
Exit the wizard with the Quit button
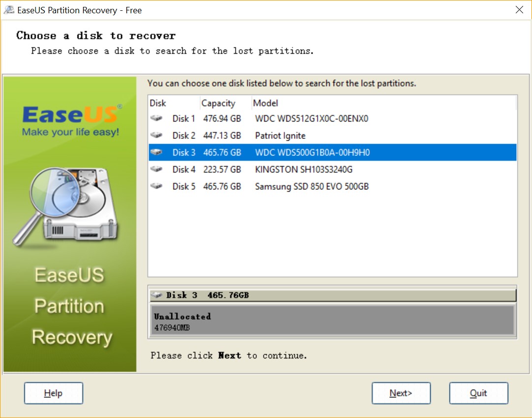478,393
